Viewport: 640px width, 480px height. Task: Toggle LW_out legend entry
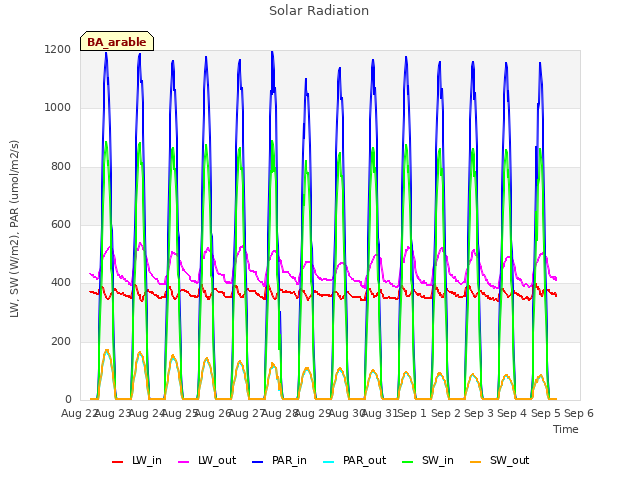(x=207, y=461)
